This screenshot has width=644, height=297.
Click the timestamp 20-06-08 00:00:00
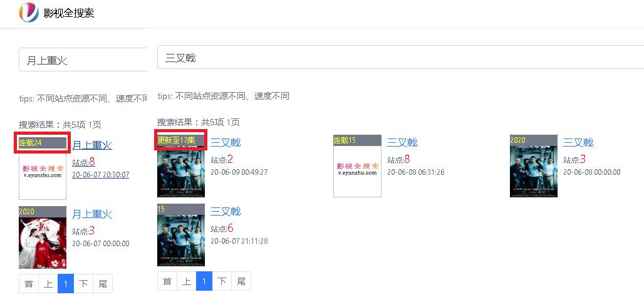click(592, 172)
